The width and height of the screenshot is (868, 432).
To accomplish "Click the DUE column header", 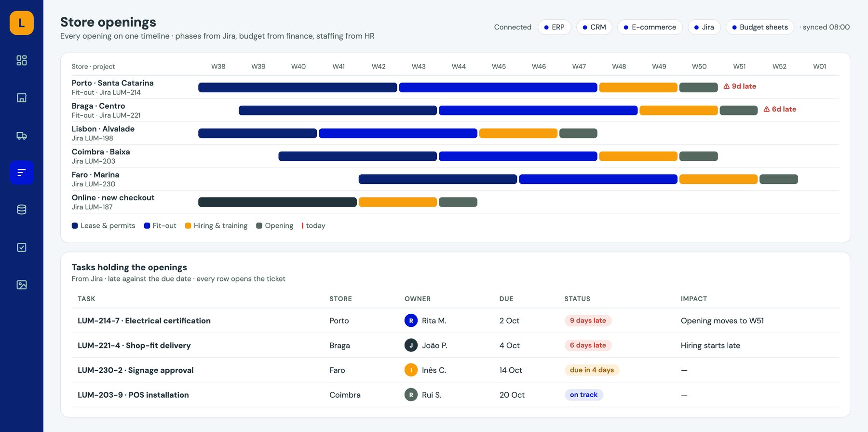I will pyautogui.click(x=506, y=299).
